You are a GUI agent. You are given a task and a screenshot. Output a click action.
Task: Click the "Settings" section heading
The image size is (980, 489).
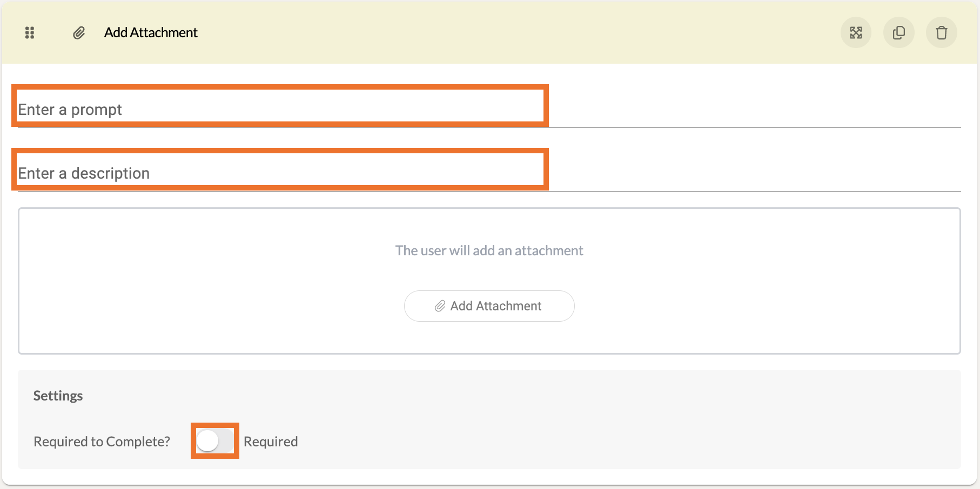pyautogui.click(x=58, y=396)
